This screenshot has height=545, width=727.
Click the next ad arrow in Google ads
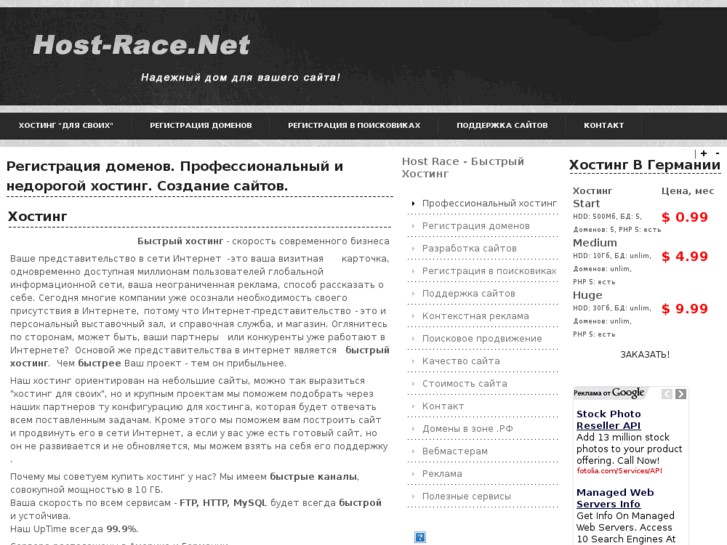[x=681, y=394]
